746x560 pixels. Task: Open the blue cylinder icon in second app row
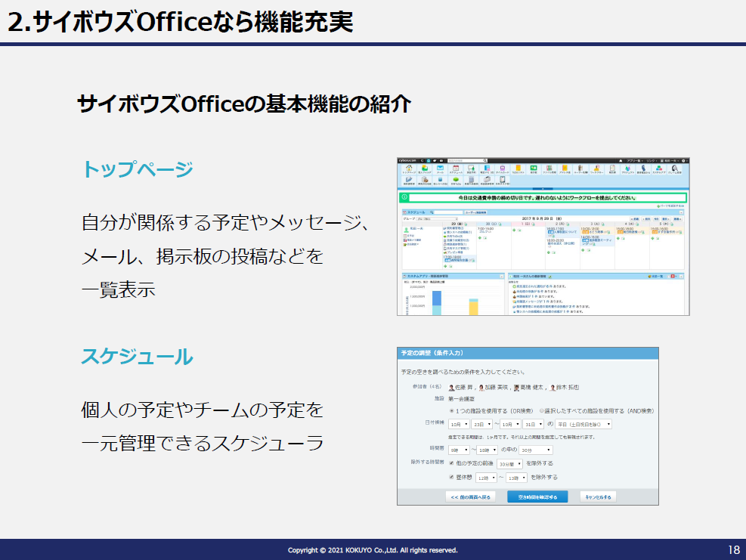[440, 179]
